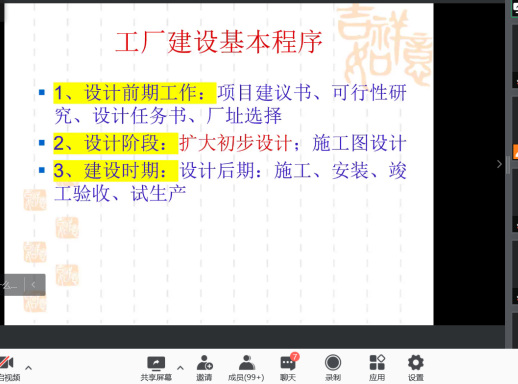Collapse participant video sidebar with right chevron
The width and height of the screenshot is (518, 384).
point(499,164)
